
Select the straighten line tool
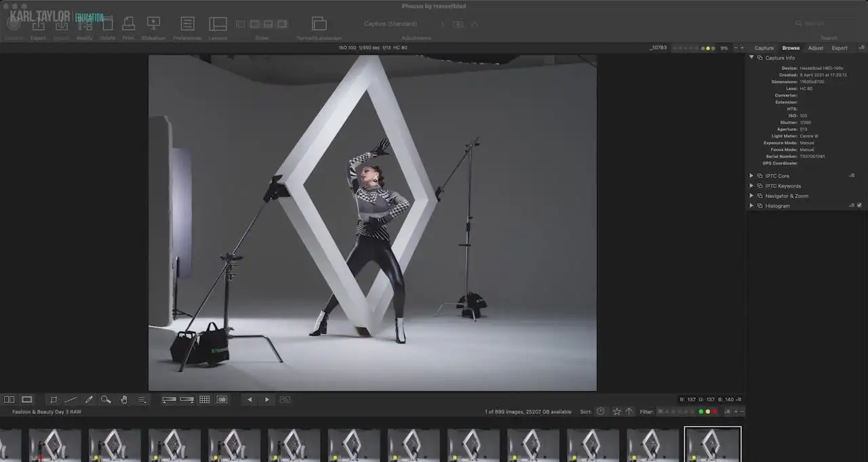[x=71, y=400]
